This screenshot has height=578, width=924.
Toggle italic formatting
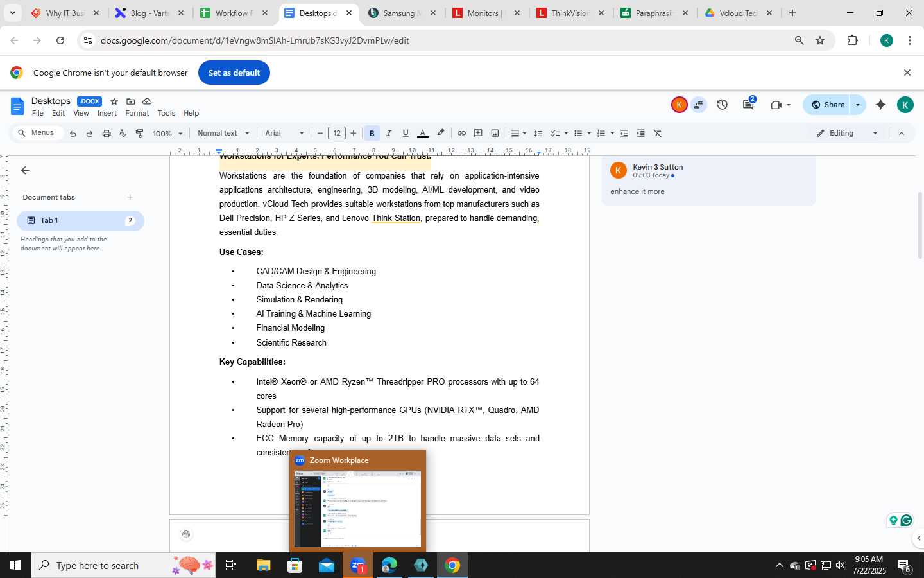tap(388, 134)
